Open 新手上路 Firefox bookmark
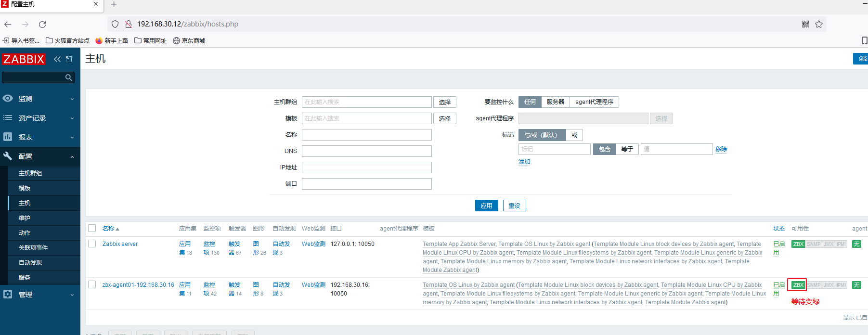The width and height of the screenshot is (868, 335). 112,41
